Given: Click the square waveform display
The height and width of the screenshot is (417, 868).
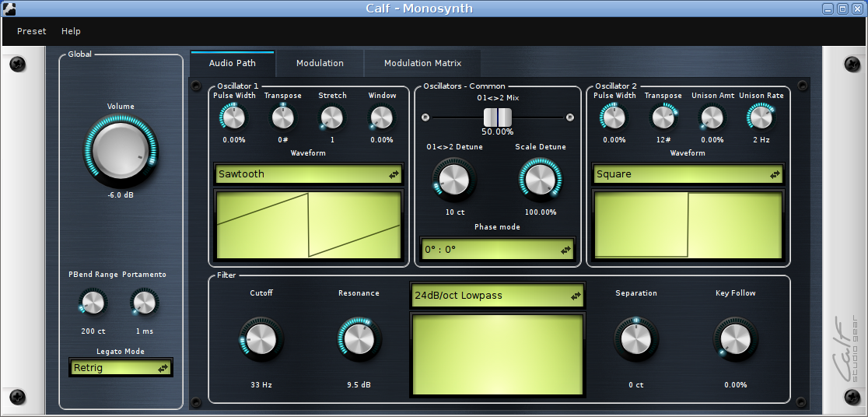Looking at the screenshot, I should [x=688, y=225].
